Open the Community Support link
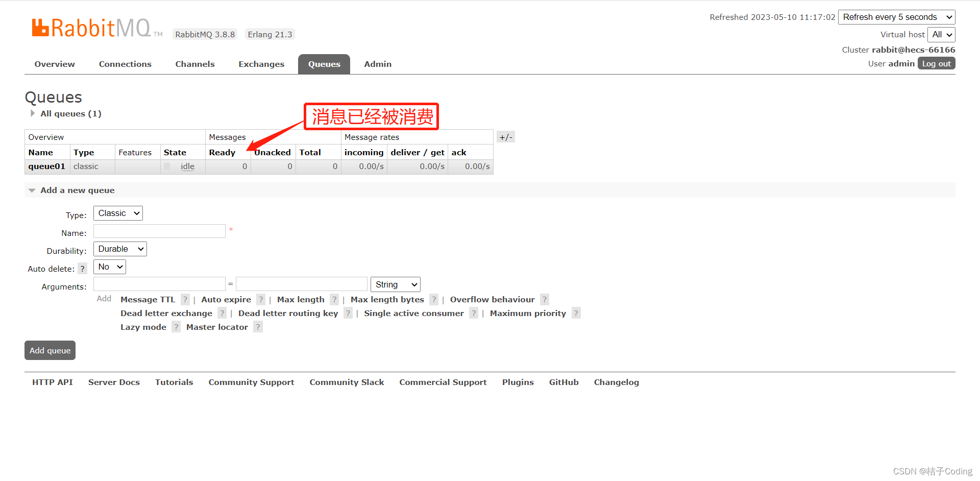This screenshot has height=481, width=980. 251,382
